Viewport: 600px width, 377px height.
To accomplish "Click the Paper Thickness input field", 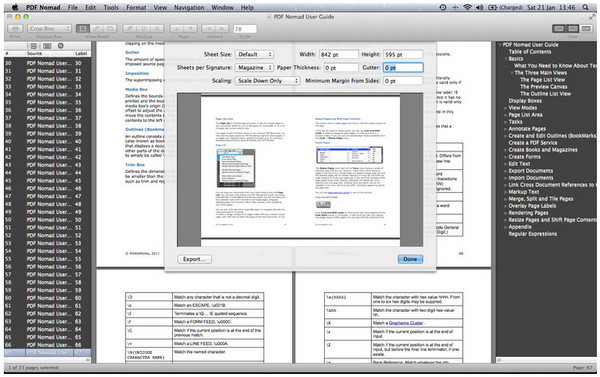I will click(340, 68).
